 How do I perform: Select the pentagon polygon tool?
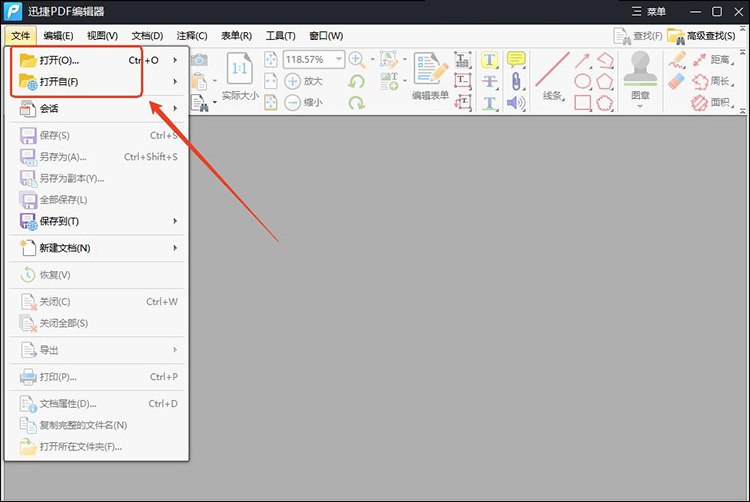(605, 81)
